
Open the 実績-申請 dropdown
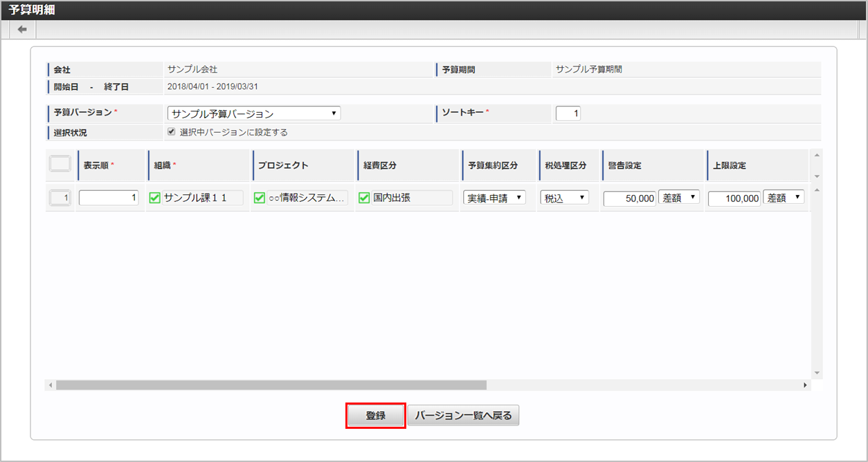(494, 198)
